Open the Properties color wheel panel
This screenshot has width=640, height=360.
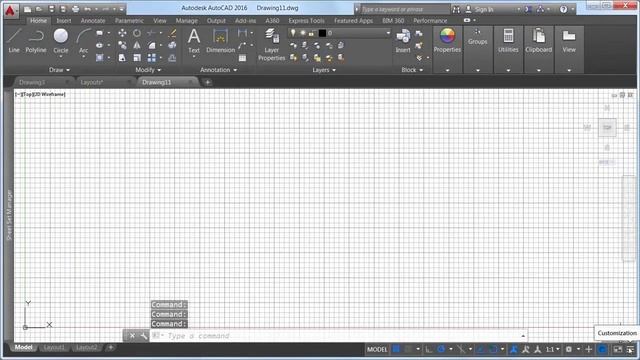447,41
